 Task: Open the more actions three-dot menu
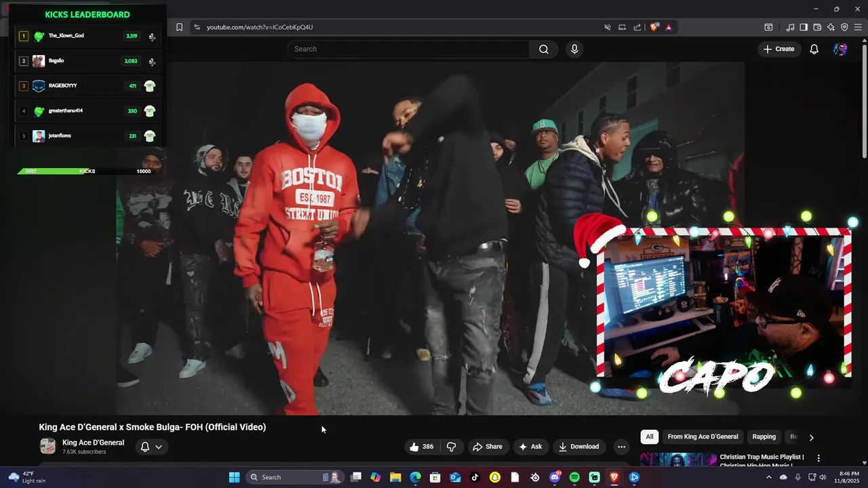[621, 447]
